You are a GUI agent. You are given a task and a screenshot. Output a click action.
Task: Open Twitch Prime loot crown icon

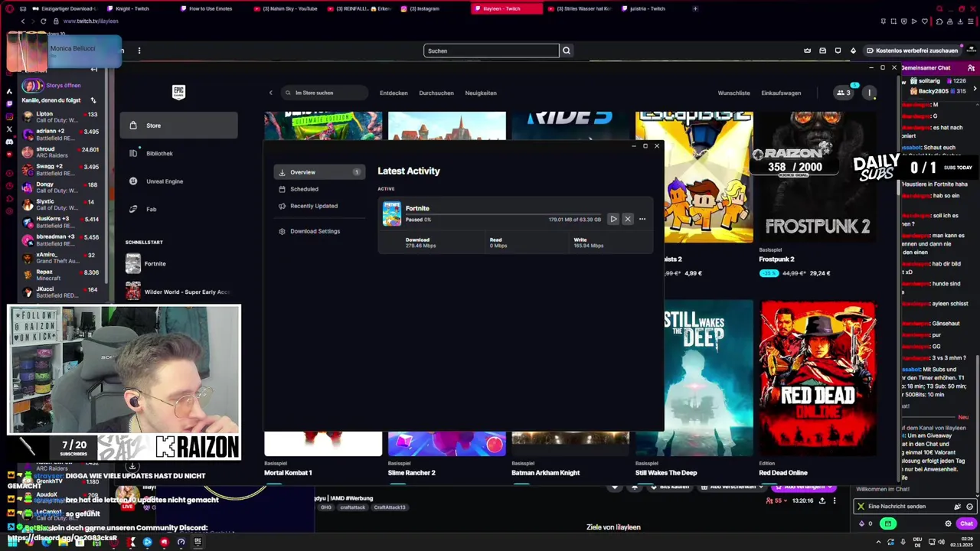[x=807, y=51]
